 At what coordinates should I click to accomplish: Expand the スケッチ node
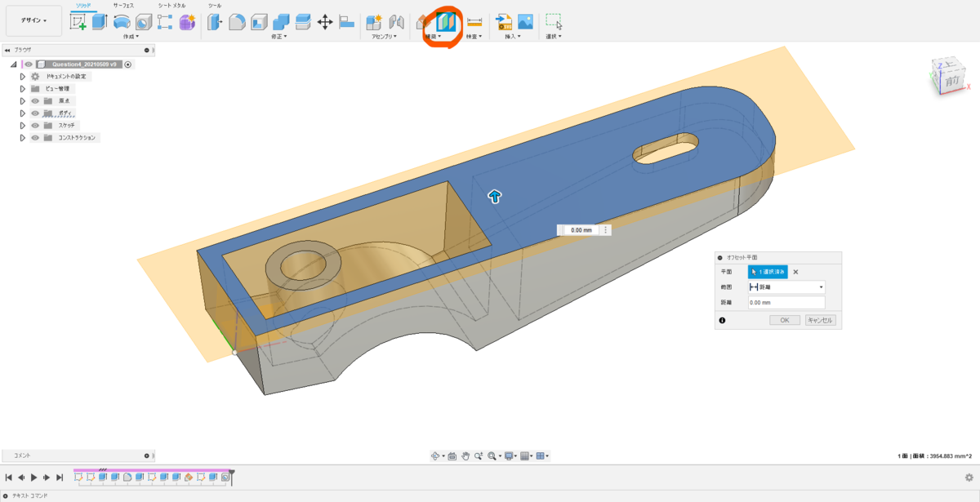click(23, 125)
